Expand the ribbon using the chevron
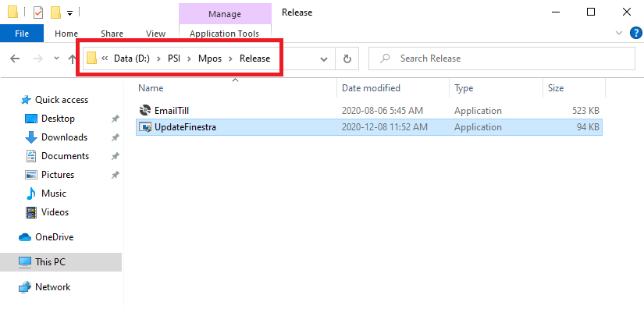 click(x=619, y=34)
